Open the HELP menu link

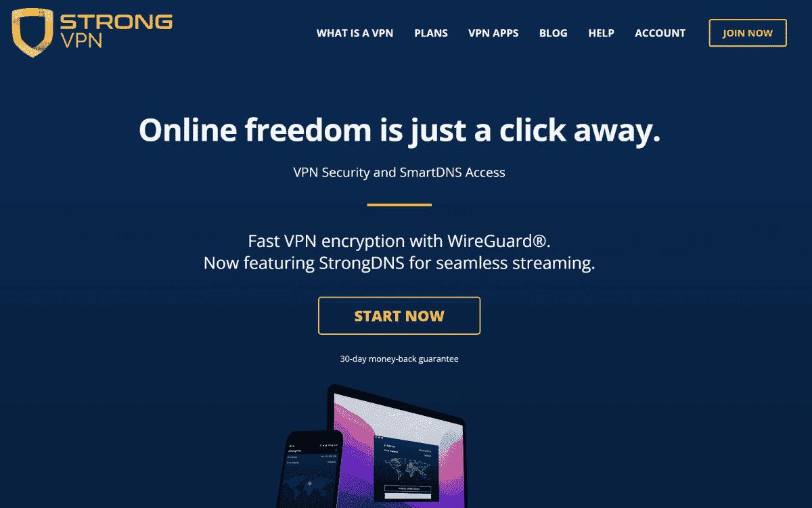click(601, 32)
